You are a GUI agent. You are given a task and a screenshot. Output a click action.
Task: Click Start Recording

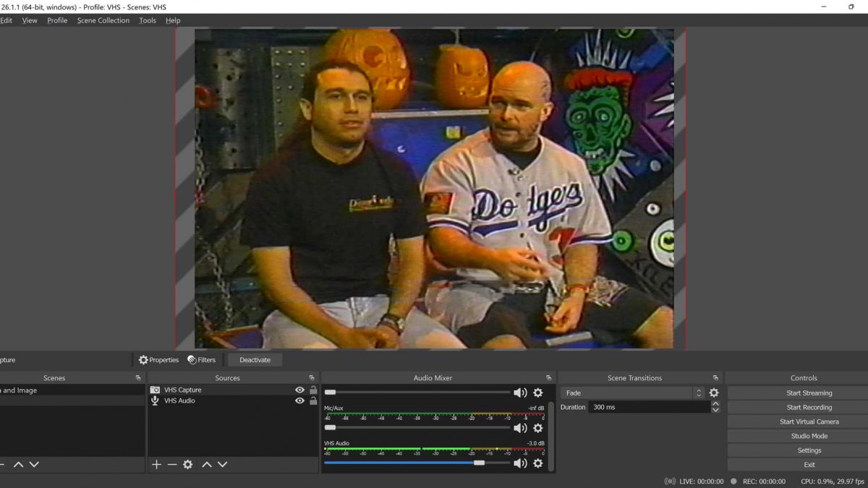809,408
